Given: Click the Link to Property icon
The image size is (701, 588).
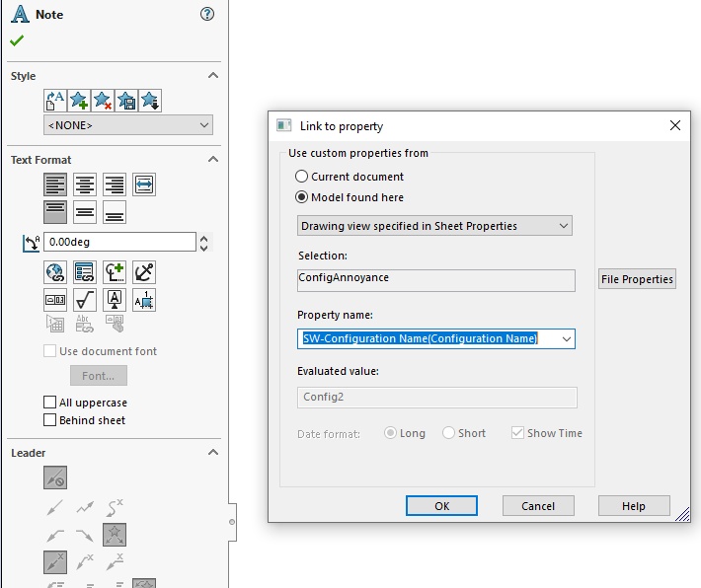Looking at the screenshot, I should point(85,272).
